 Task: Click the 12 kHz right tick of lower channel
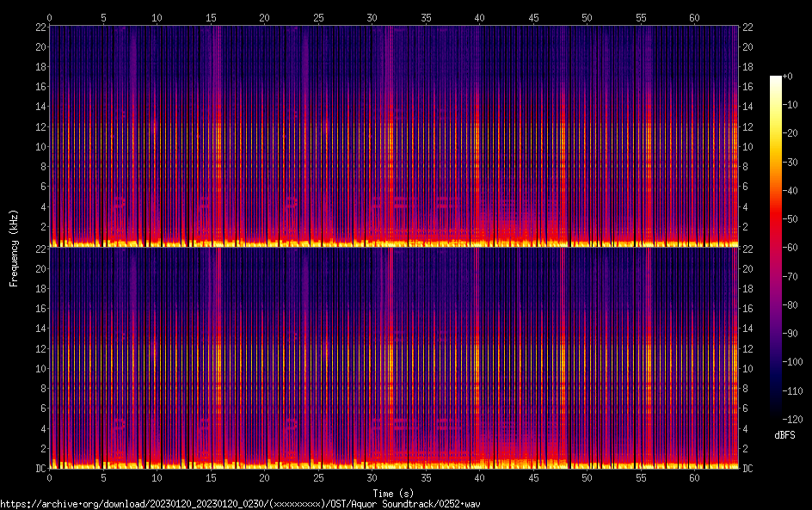pyautogui.click(x=748, y=348)
